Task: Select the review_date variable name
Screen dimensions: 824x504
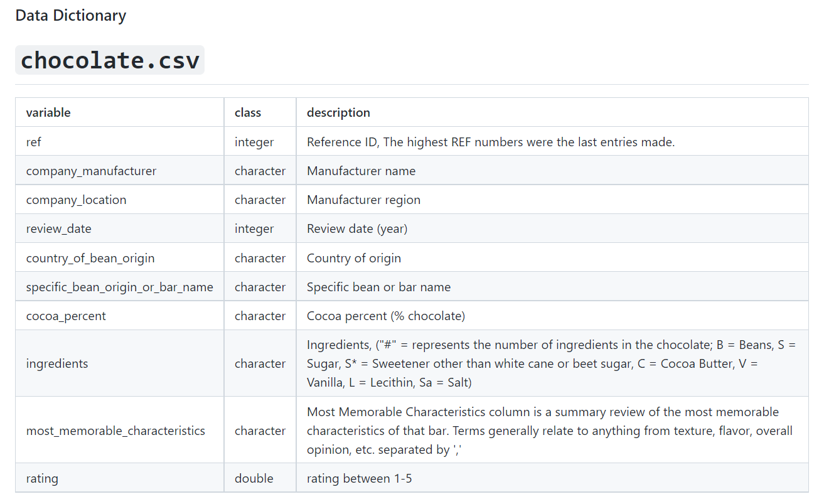Action: (58, 228)
